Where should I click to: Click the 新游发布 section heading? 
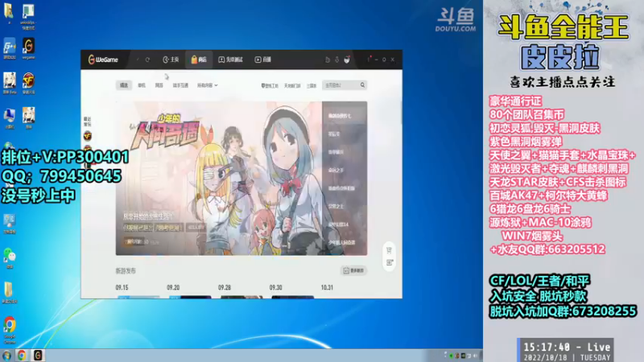[126, 271]
